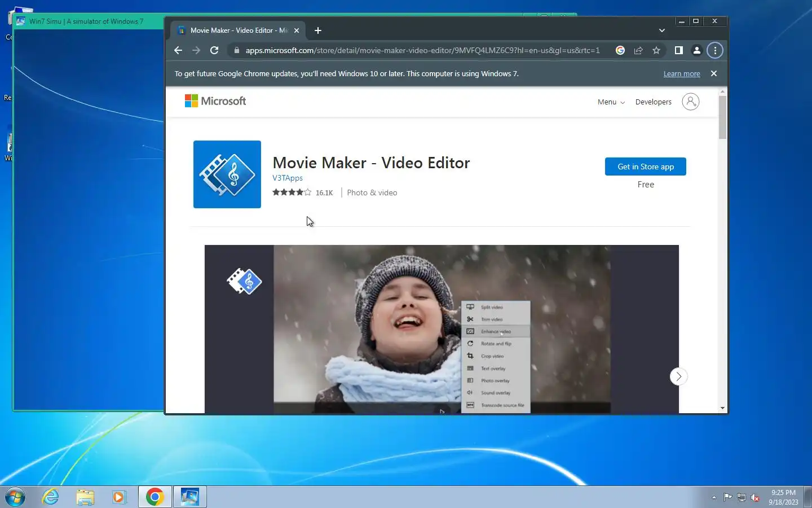Click the scrollbar up arrow
This screenshot has height=508, width=812.
[x=722, y=91]
